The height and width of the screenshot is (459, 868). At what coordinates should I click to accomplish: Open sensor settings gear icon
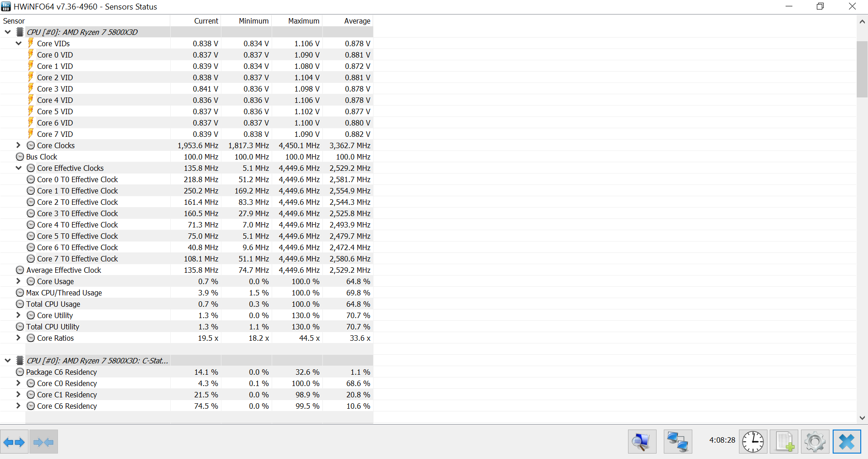[815, 442]
